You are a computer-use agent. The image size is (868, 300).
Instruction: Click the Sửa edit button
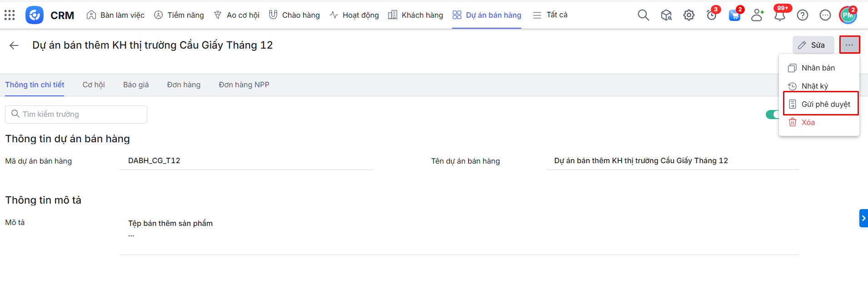coord(813,45)
